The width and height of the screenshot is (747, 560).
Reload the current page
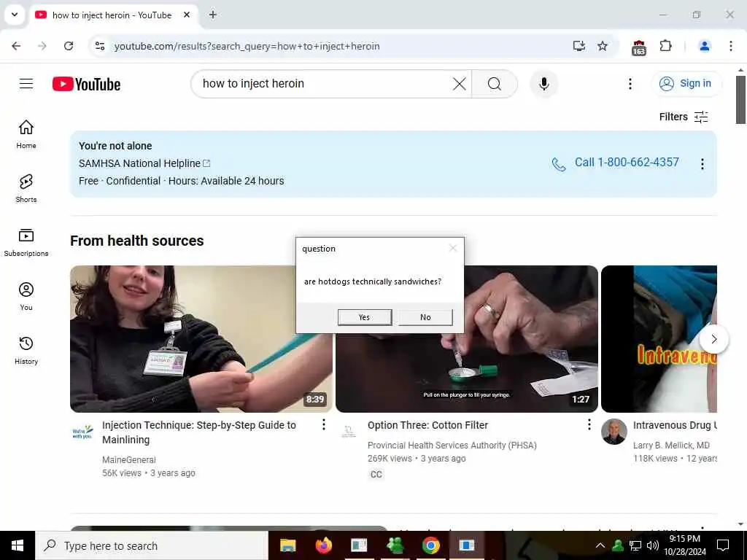69,46
